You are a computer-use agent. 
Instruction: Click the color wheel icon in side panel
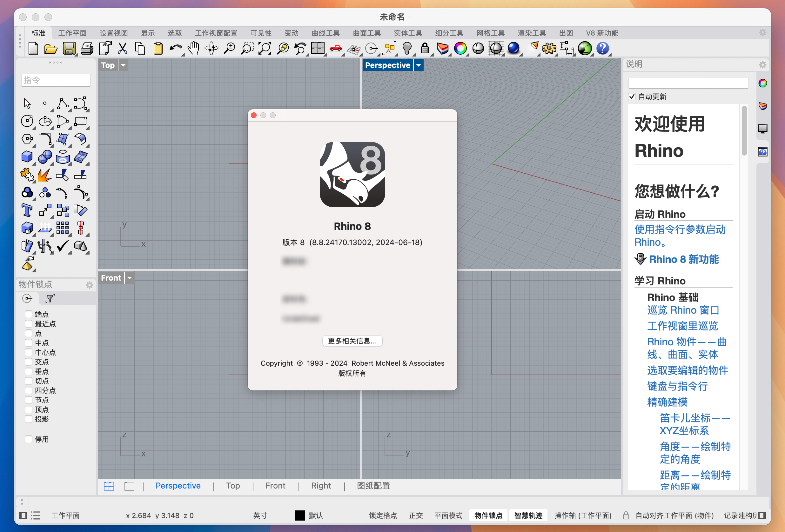pos(763,83)
